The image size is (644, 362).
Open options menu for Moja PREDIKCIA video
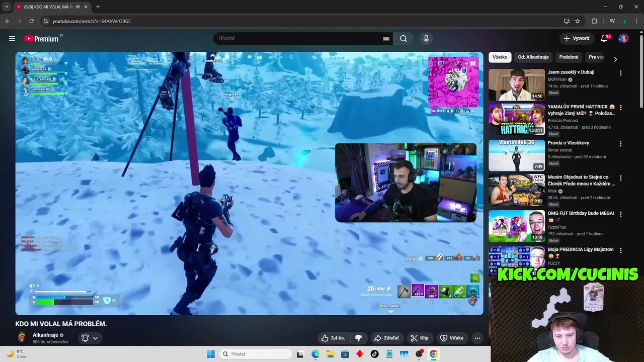(x=620, y=250)
